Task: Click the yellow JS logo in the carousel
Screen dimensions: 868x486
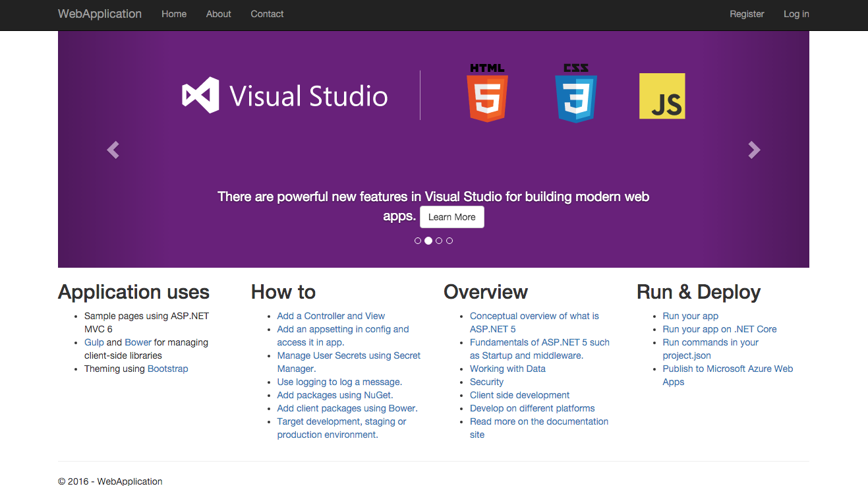Action: click(662, 96)
